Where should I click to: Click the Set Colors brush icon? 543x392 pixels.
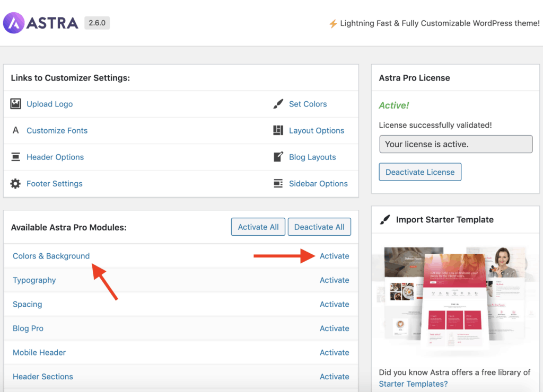click(x=278, y=104)
